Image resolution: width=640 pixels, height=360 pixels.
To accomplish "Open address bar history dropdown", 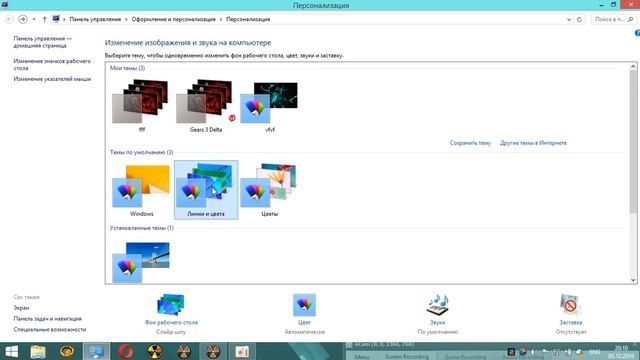I will point(569,19).
